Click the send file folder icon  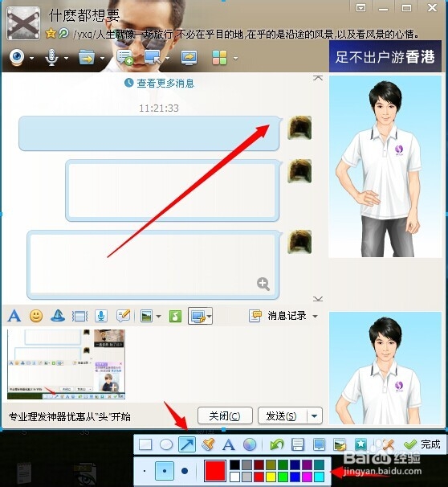(87, 57)
